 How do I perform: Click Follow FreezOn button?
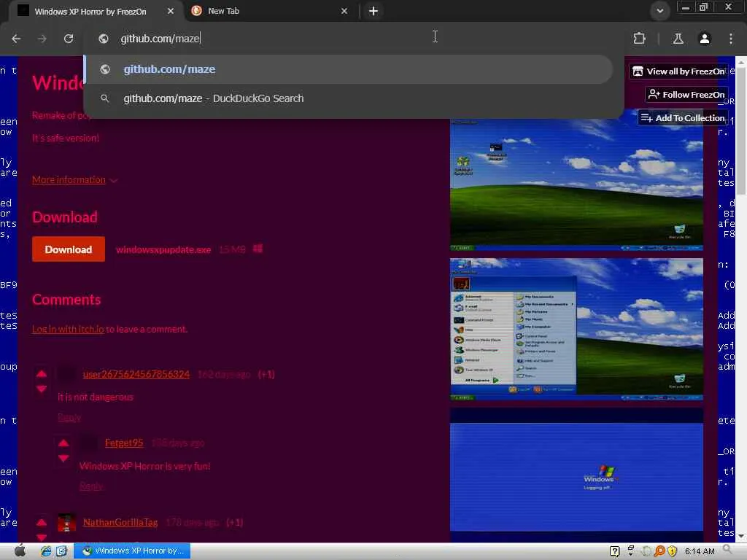pos(686,95)
